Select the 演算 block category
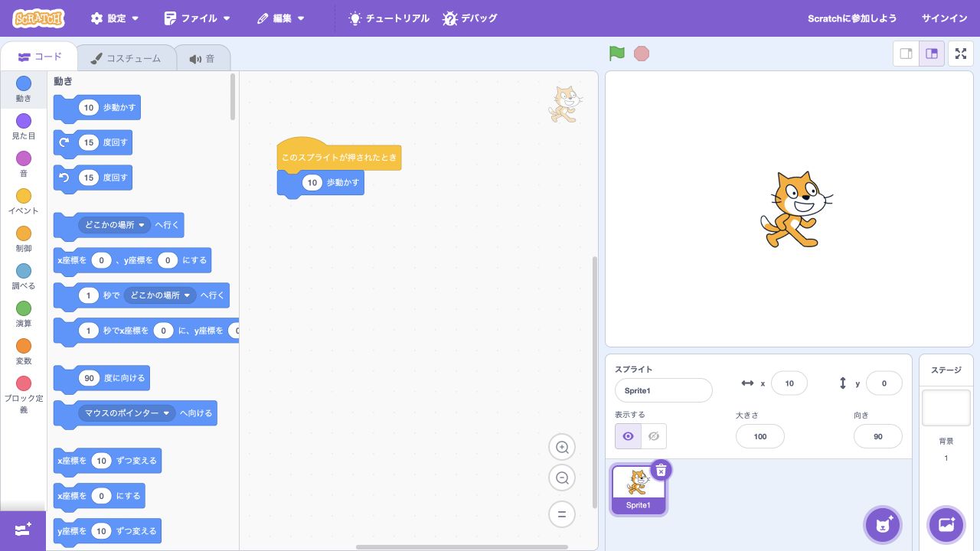 tap(24, 315)
